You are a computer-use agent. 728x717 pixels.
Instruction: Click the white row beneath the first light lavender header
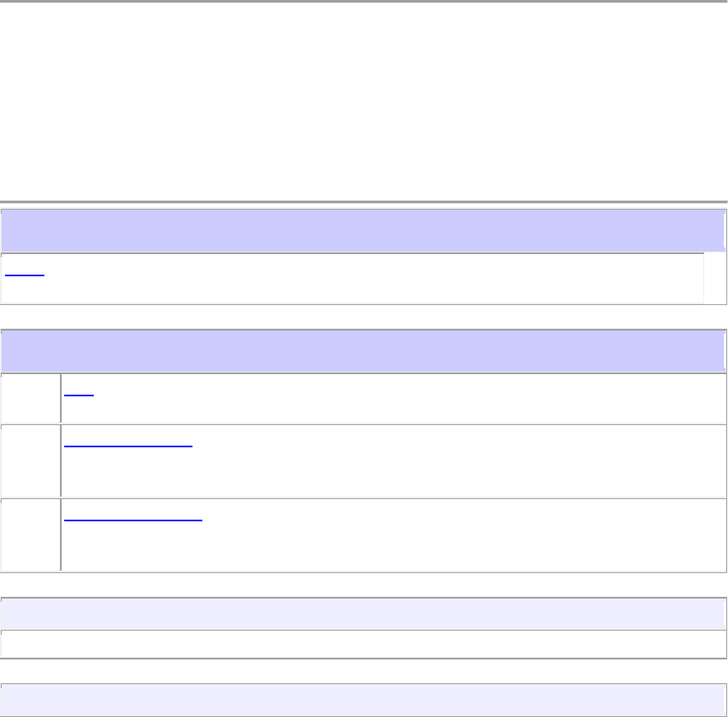(x=362, y=643)
